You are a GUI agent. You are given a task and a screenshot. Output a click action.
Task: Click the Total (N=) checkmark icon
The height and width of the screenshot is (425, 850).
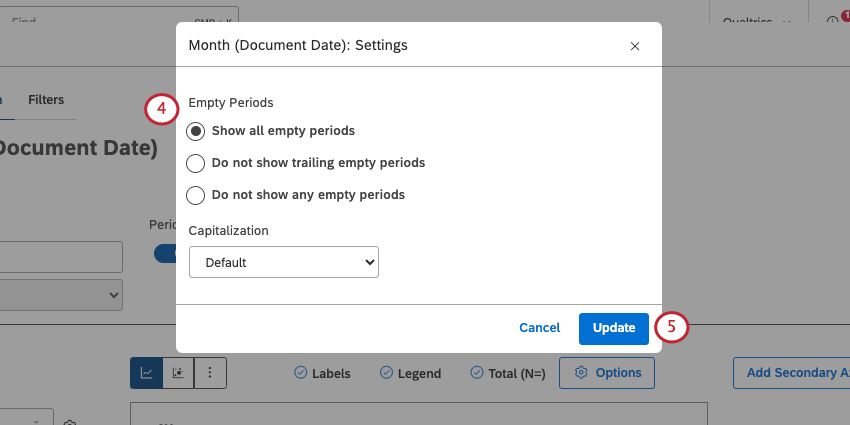[476, 373]
